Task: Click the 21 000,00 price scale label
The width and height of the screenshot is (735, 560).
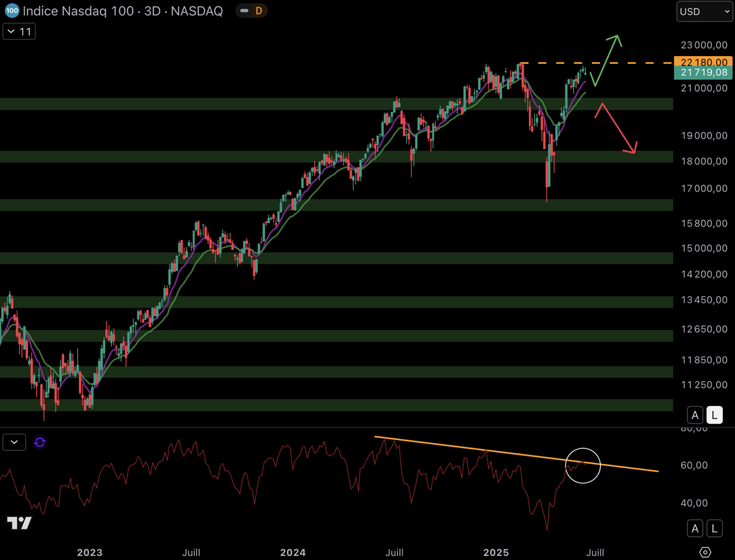Action: pos(704,88)
